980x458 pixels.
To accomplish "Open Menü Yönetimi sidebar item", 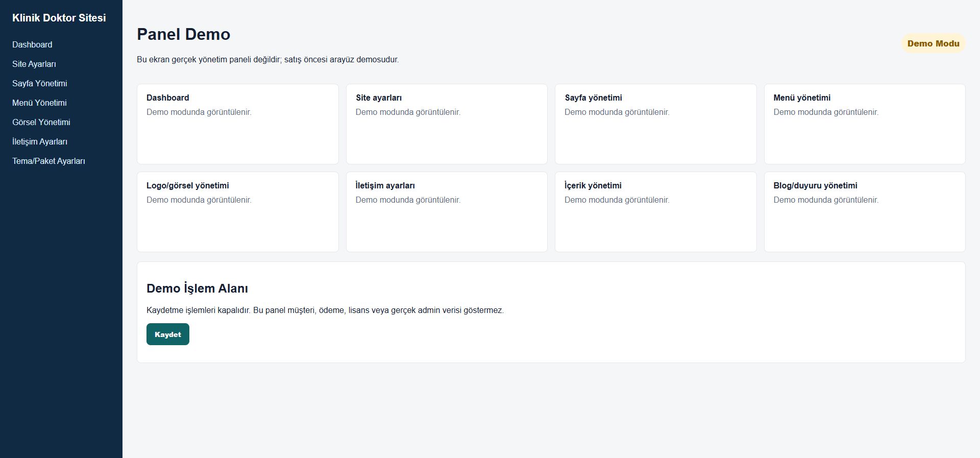I will click(39, 103).
